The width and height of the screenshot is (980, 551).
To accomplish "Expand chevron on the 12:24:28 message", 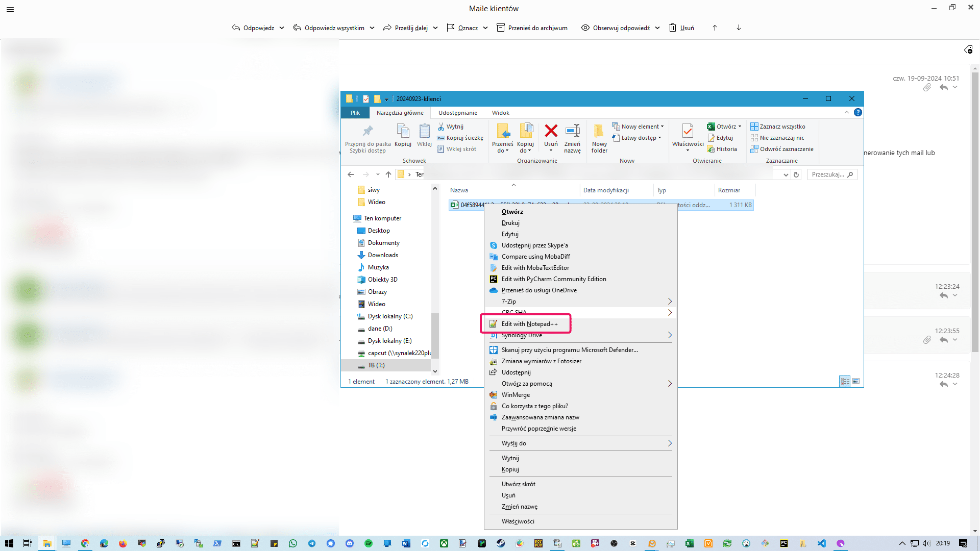I will [x=955, y=384].
